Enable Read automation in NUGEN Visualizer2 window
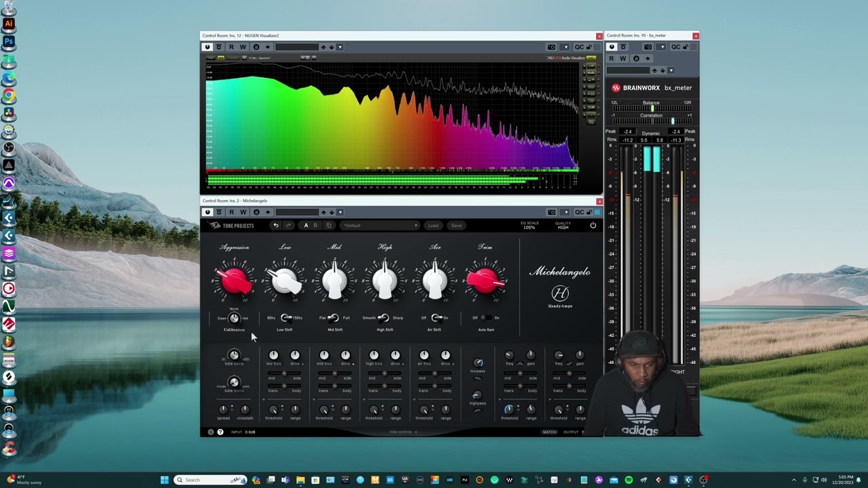This screenshot has width=868, height=488. click(231, 47)
